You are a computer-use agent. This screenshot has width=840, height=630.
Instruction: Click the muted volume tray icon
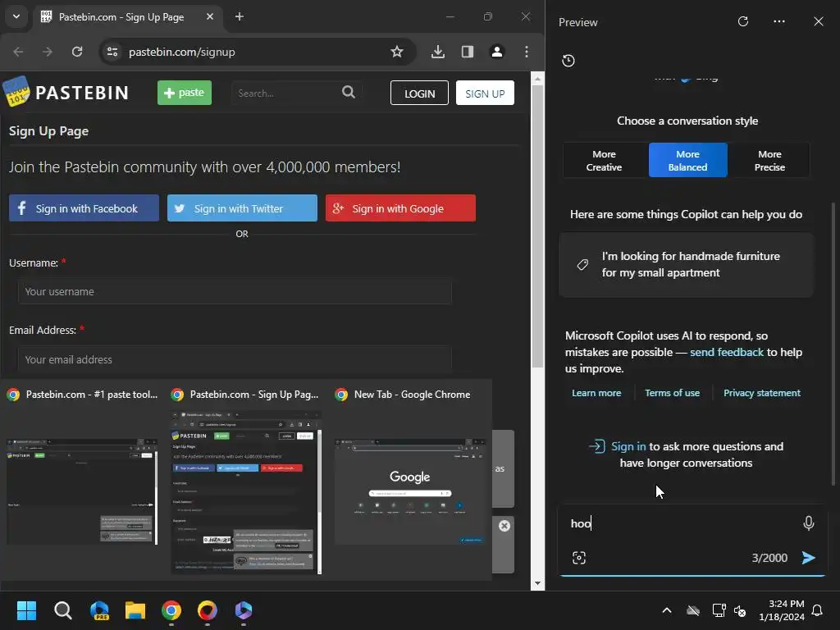pos(740,610)
